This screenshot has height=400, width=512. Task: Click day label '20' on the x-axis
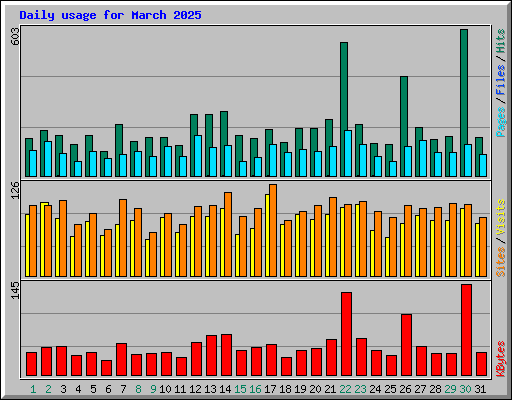click(315, 389)
